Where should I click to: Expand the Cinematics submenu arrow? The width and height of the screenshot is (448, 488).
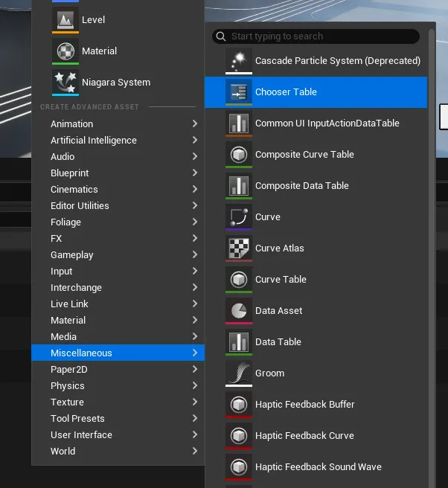(x=195, y=189)
